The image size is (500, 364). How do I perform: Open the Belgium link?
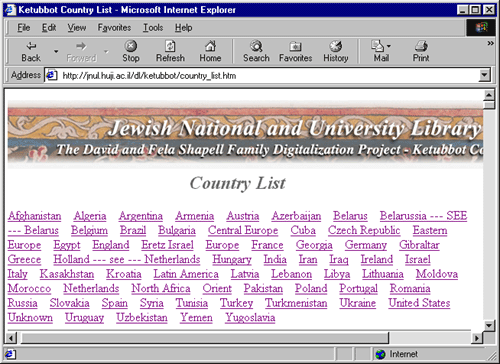click(89, 230)
